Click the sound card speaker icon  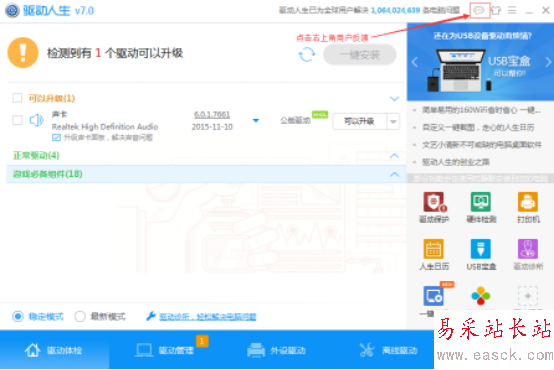pos(36,121)
